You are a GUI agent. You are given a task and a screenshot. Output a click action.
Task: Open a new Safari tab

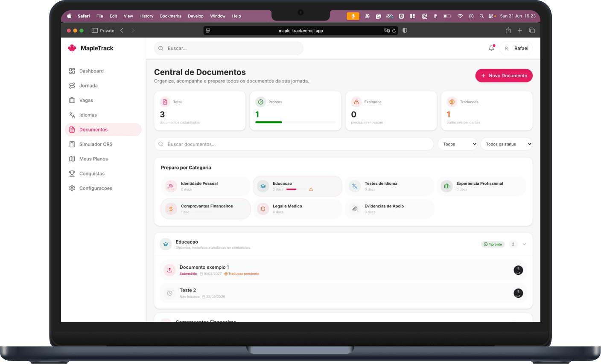point(520,30)
